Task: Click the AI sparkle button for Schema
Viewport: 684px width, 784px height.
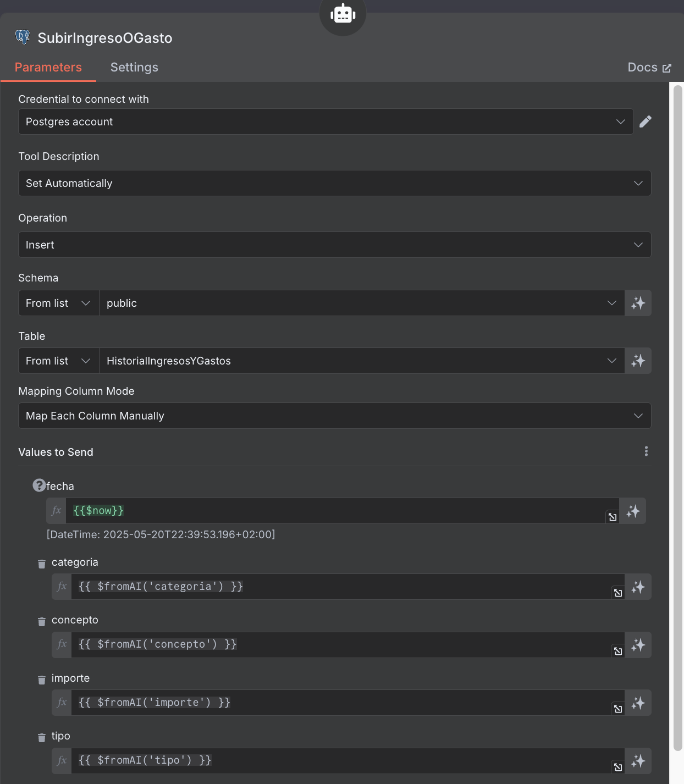Action: coord(638,303)
